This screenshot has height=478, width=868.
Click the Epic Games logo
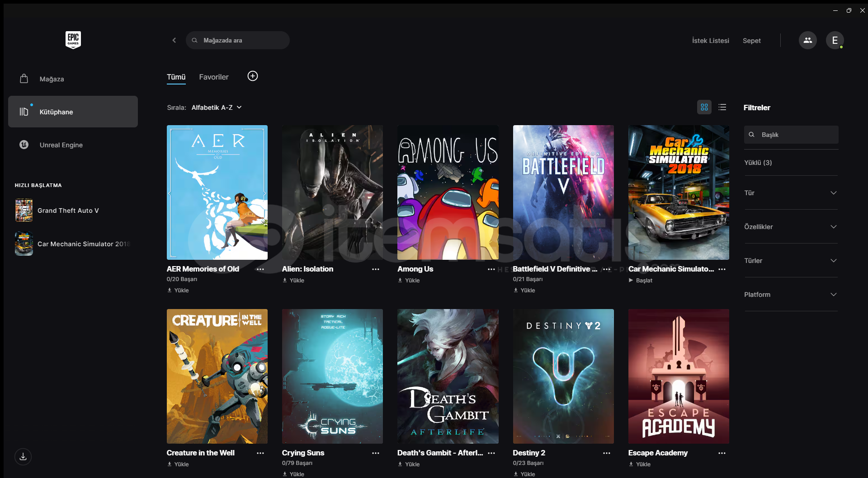click(x=73, y=40)
